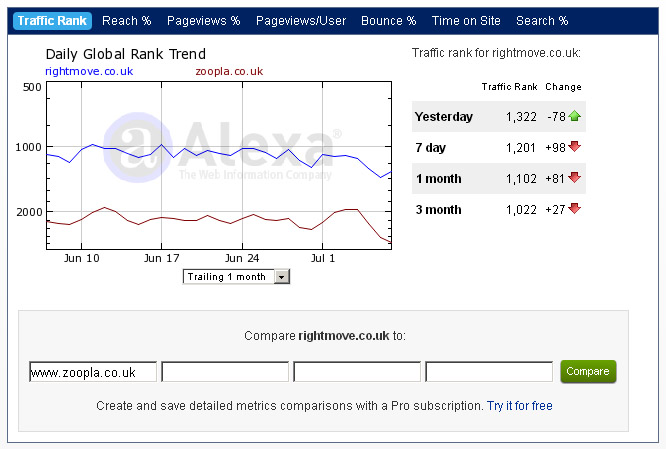
Task: Click the 7 day row label
Action: 431,148
